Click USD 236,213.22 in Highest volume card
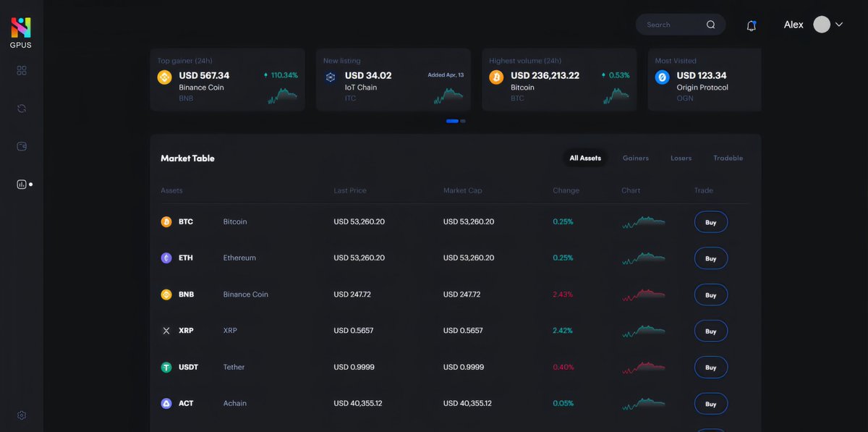The width and height of the screenshot is (868, 432). coord(545,75)
